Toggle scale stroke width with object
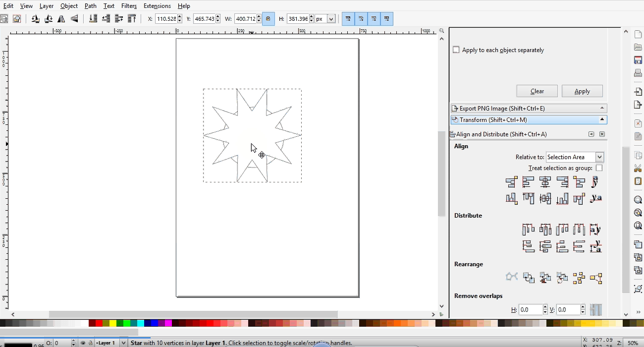644x347 pixels. (348, 19)
